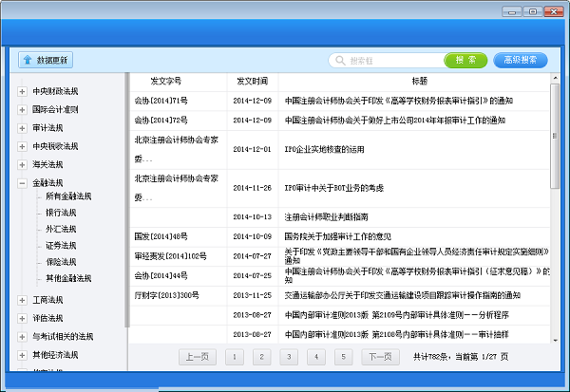This screenshot has width=570, height=392.
Task: Select the 工商法规 label
Action: [x=47, y=300]
